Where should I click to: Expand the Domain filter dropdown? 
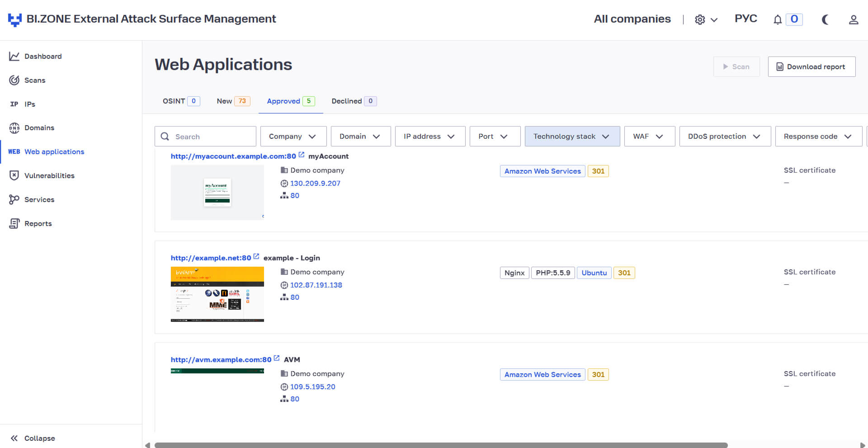pyautogui.click(x=361, y=137)
